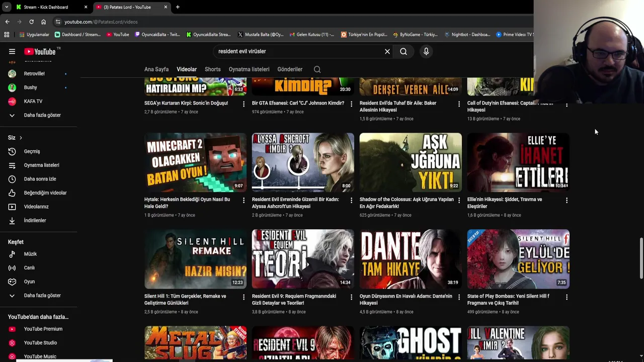Open the YouTube hamburger guide menu

(12, 51)
